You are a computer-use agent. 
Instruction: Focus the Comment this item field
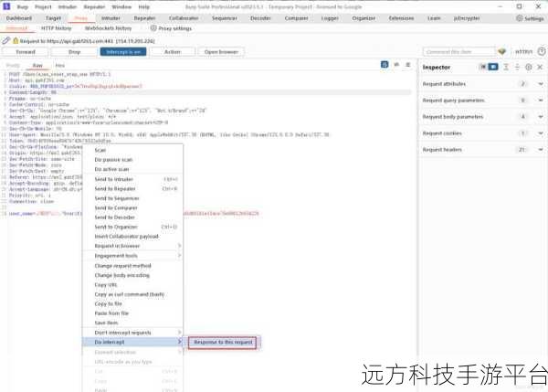[458, 52]
